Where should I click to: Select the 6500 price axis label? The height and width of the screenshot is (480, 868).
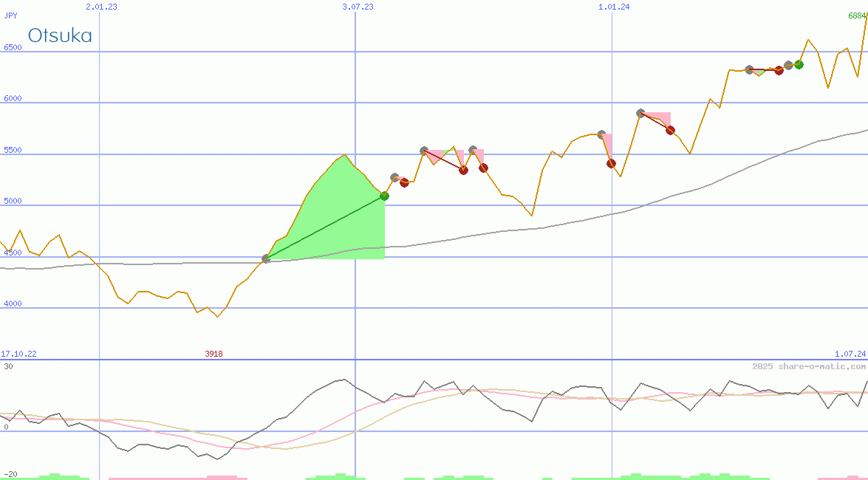point(13,47)
